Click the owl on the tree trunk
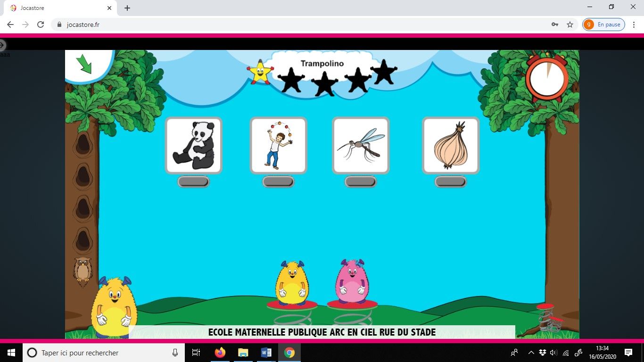 point(83,271)
